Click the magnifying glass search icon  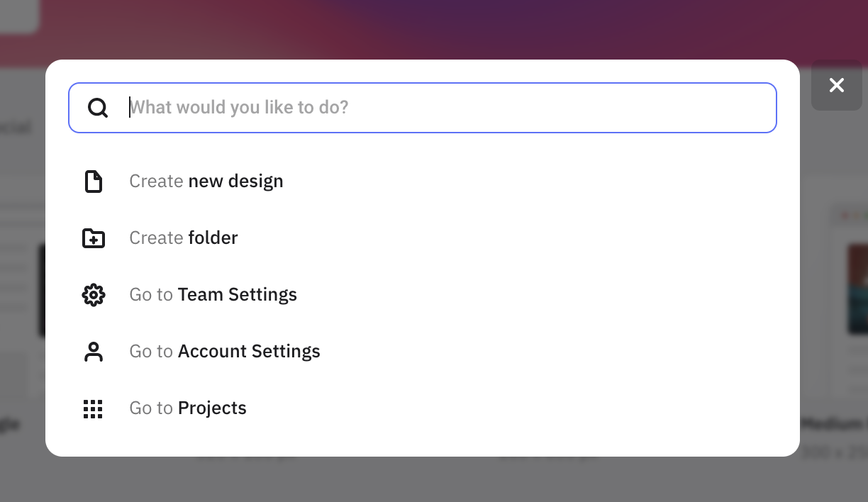coord(98,108)
